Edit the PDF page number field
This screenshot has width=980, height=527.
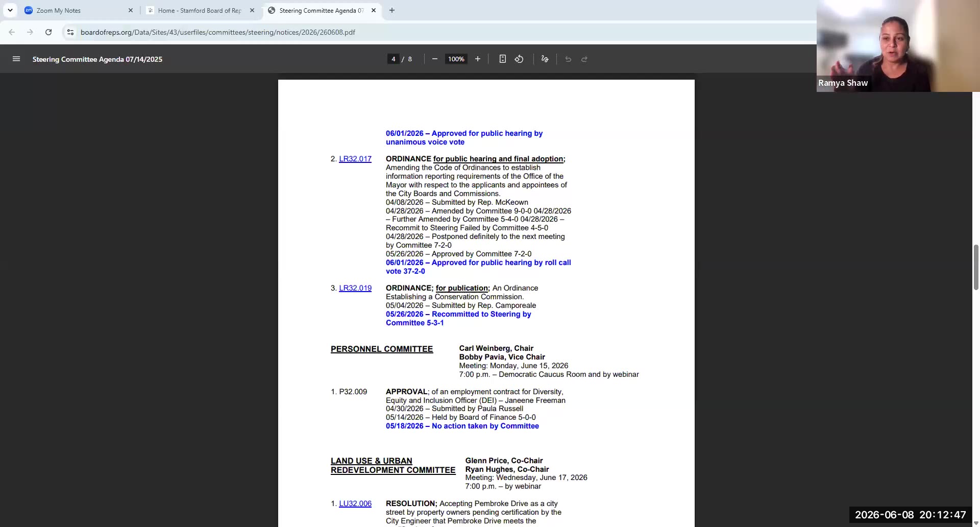click(x=393, y=59)
